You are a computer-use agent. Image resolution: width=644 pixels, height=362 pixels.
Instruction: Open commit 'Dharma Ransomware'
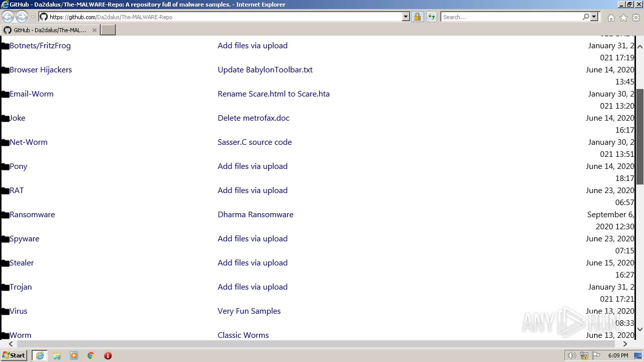[256, 214]
